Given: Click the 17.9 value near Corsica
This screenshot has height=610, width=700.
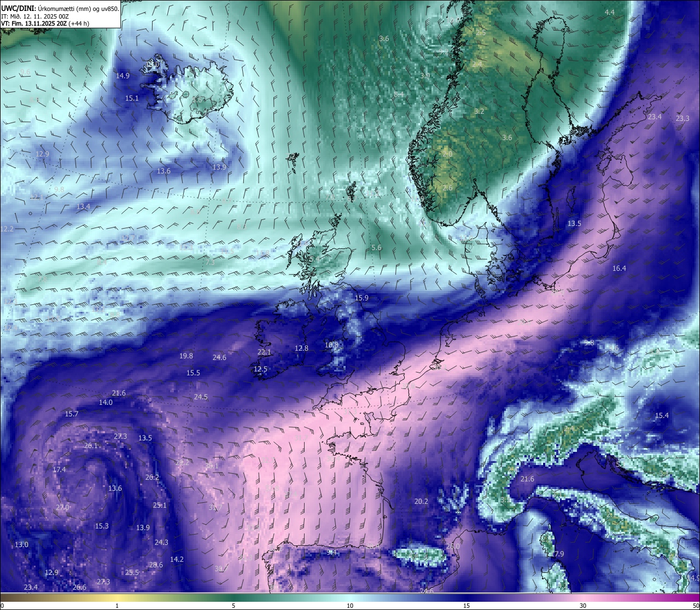Looking at the screenshot, I should [557, 554].
